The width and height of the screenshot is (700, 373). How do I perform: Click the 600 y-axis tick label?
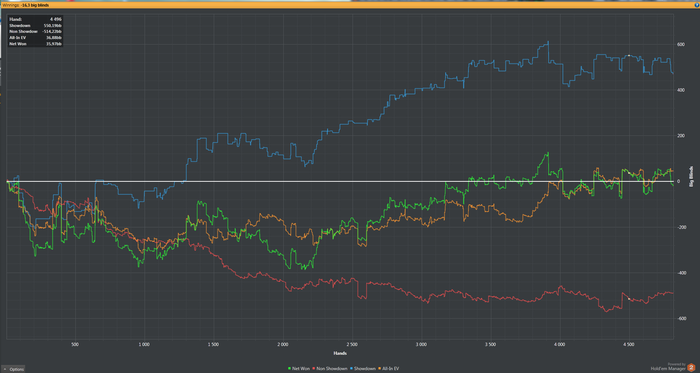coord(681,45)
